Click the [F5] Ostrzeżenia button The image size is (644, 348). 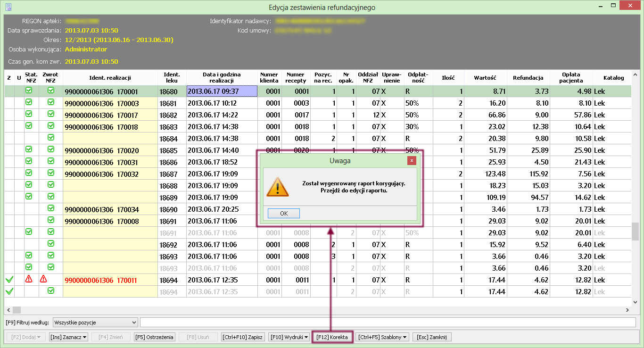[x=155, y=337]
